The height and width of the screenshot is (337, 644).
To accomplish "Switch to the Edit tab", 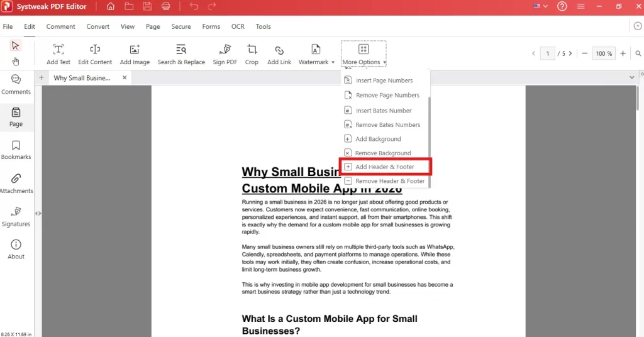I will [30, 26].
